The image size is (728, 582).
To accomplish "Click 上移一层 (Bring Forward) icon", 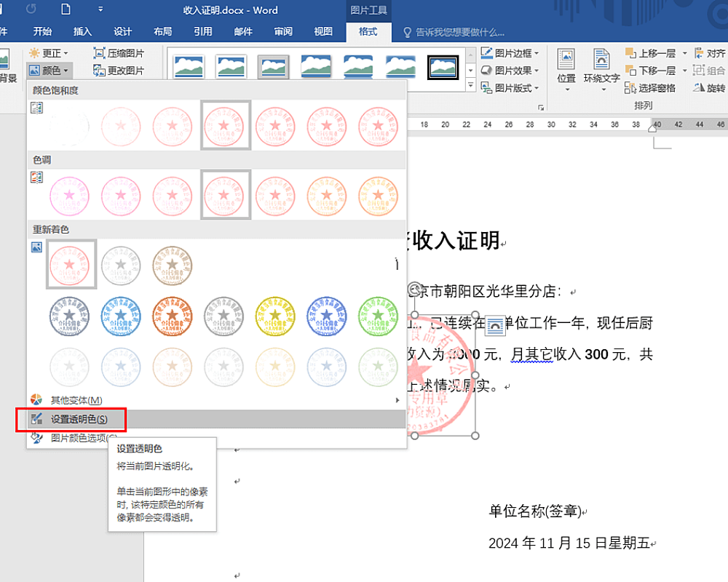I will pos(630,53).
